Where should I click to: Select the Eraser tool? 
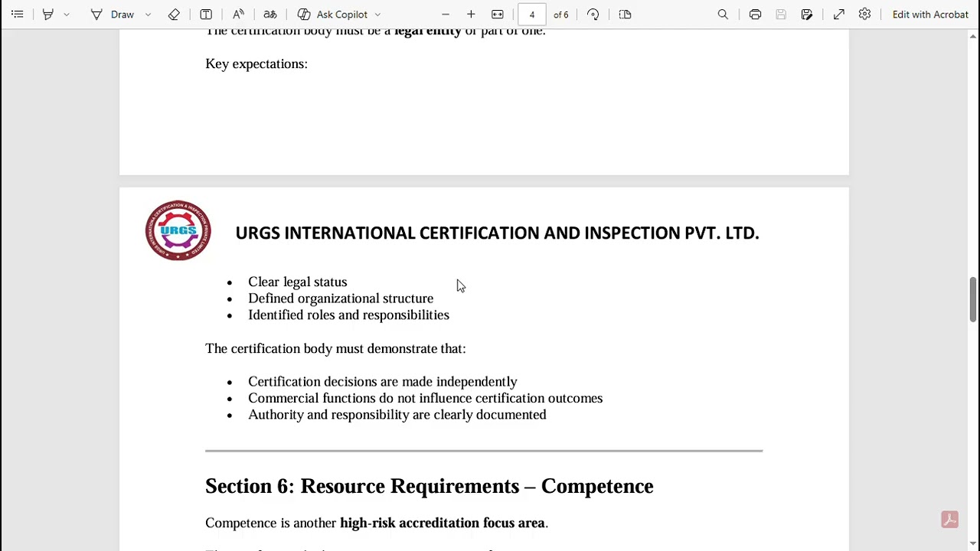pyautogui.click(x=174, y=15)
